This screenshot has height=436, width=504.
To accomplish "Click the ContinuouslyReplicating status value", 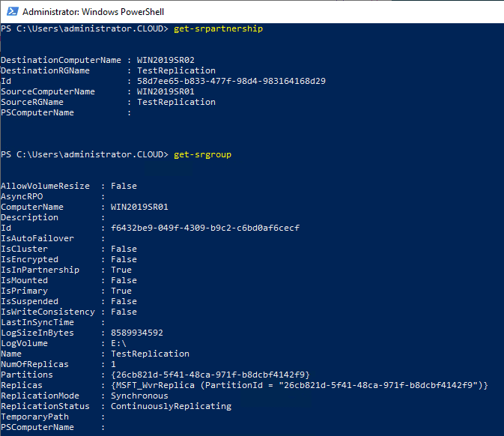I will [171, 406].
